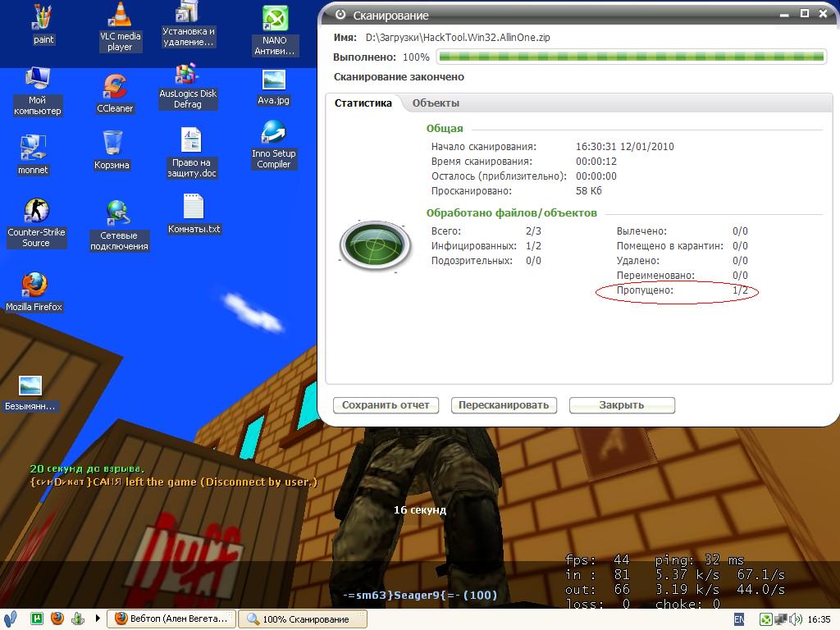Click the Сохранить отчет button
Image resolution: width=840 pixels, height=630 pixels.
click(386, 405)
